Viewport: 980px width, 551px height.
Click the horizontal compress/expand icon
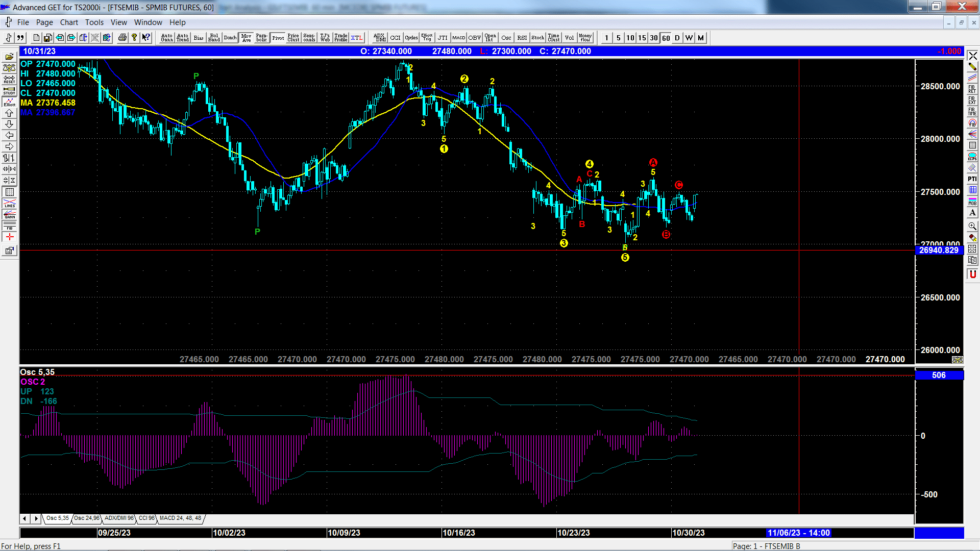click(9, 169)
